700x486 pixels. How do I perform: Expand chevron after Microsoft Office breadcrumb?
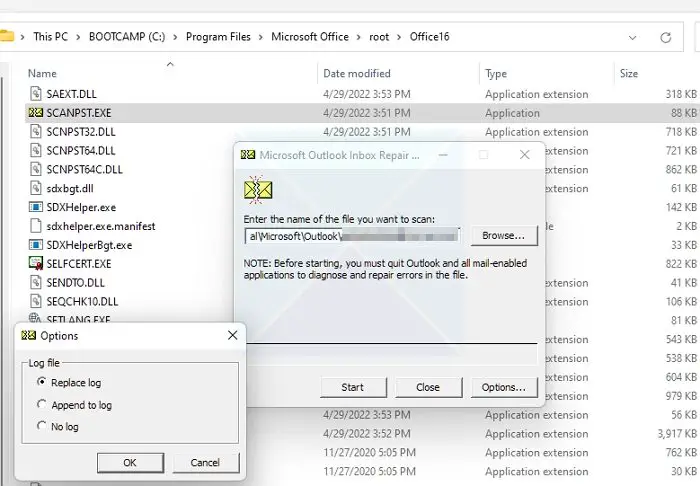point(359,37)
